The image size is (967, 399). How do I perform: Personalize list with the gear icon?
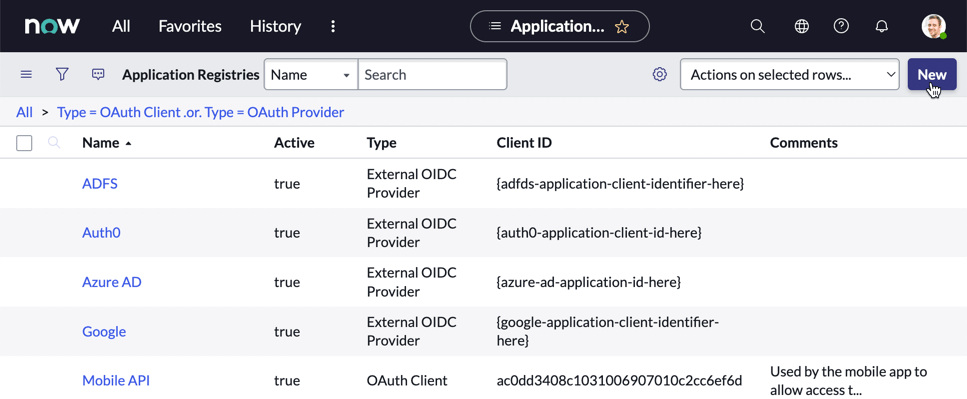[x=660, y=75]
